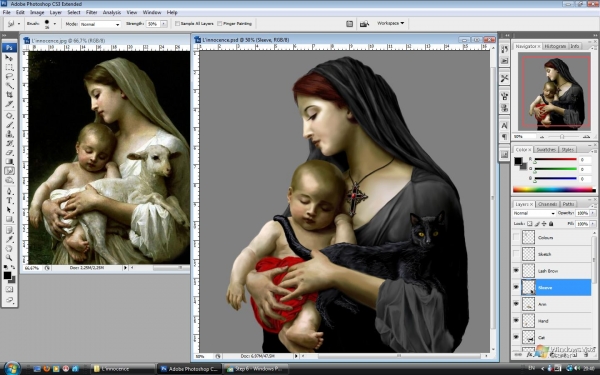Click the red R color slider
The image size is (600, 375).
click(556, 159)
